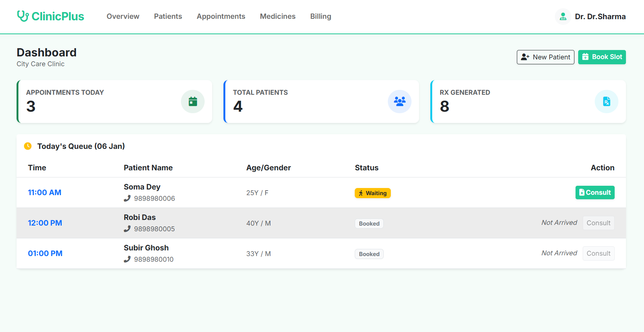Click phone number 9898980006
The image size is (644, 332).
coord(155,199)
